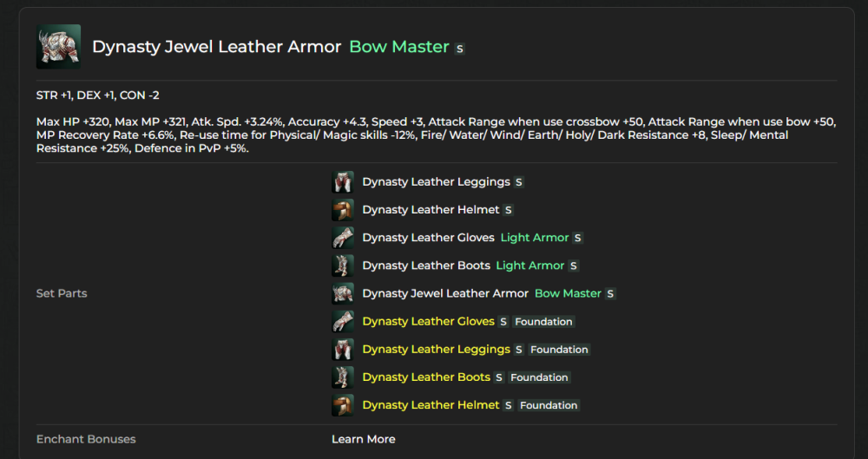Open Dynasty Jewel Leather Armor link in Set Parts

click(445, 293)
